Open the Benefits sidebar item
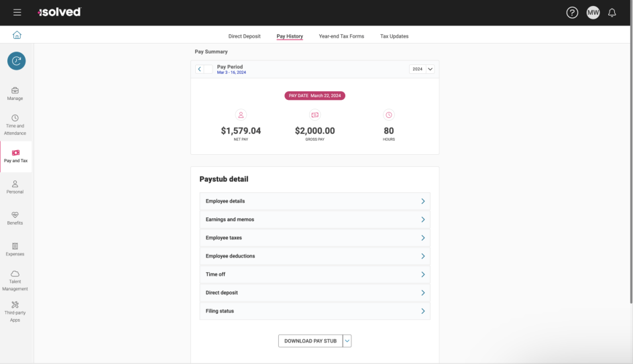Image resolution: width=633 pixels, height=364 pixels. [x=15, y=219]
